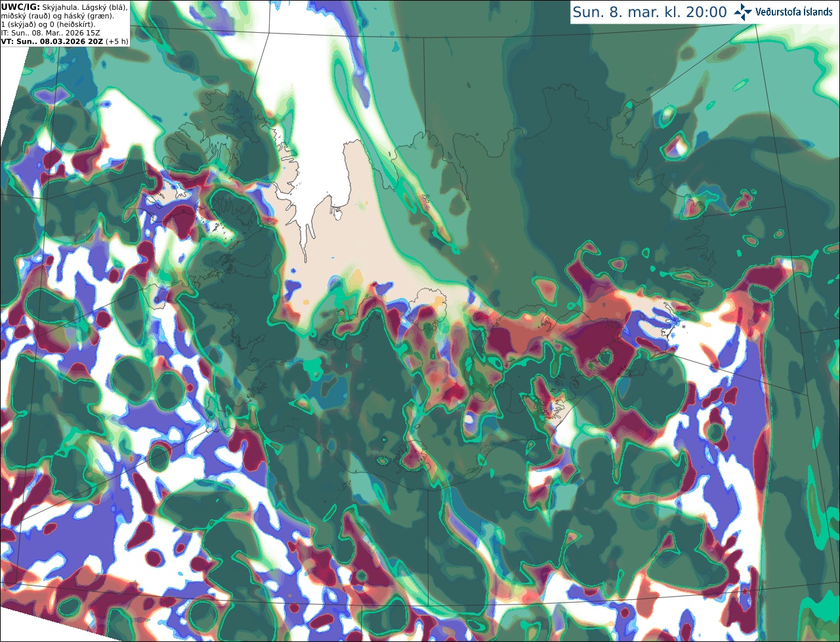Click the 'Veðurstofa Íslands' name text
840x642 pixels.
[x=794, y=12]
